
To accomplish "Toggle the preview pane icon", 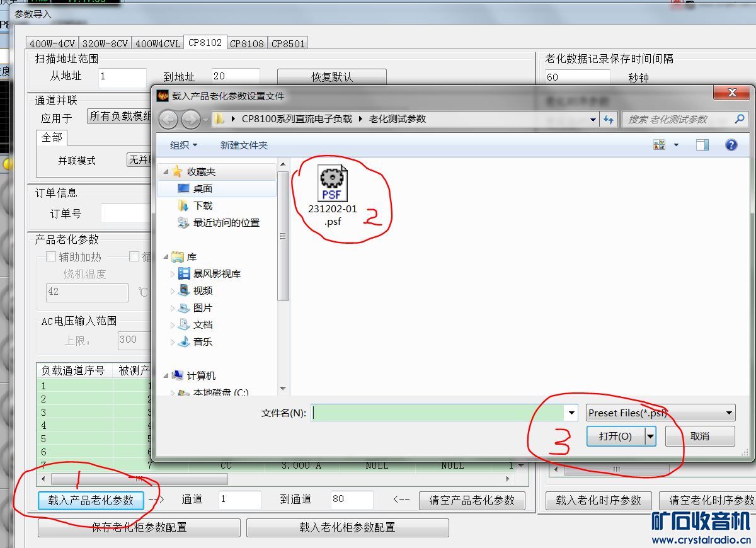I will coord(702,145).
